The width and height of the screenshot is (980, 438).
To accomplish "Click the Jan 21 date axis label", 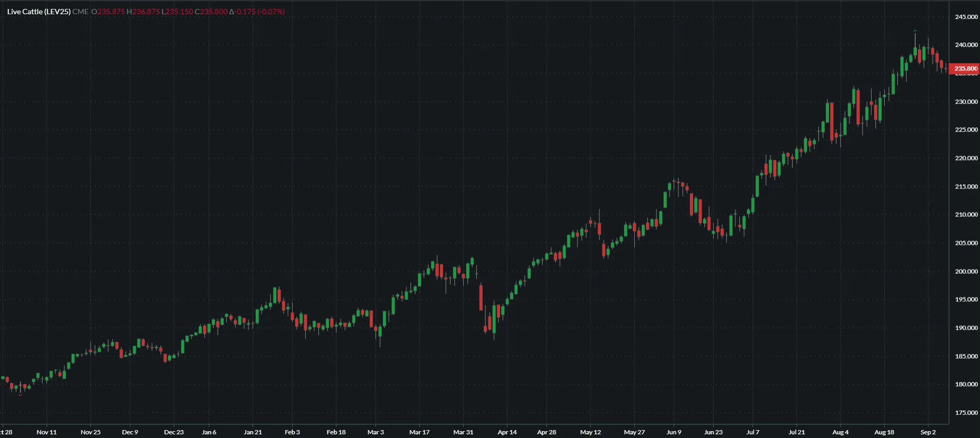I will [x=253, y=432].
